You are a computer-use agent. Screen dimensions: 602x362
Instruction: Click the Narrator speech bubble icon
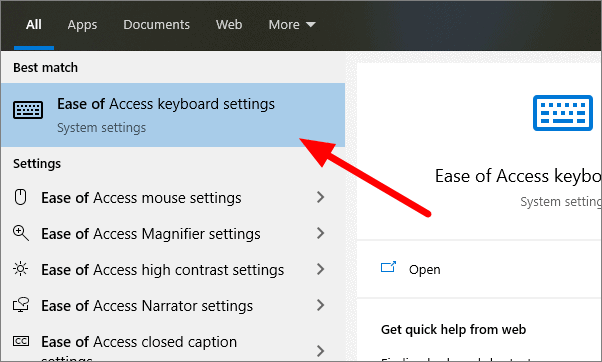pos(21,305)
